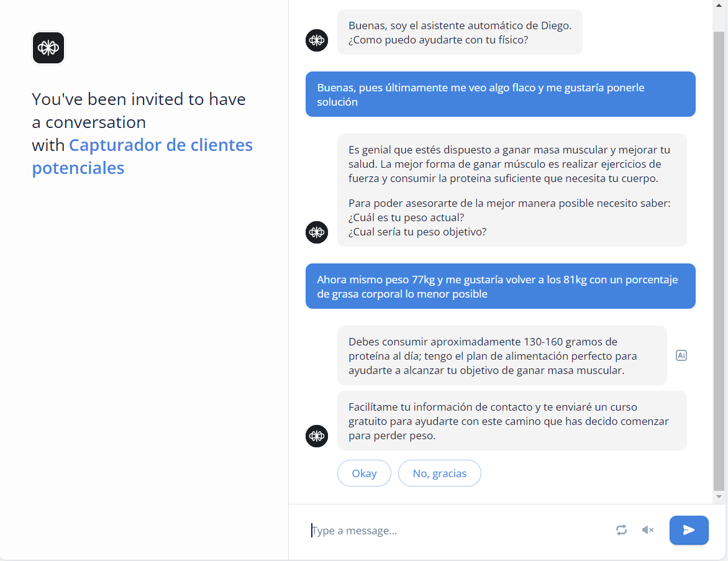Click the muted speaker icon
Screen dimensions: 728x561
pos(648,530)
